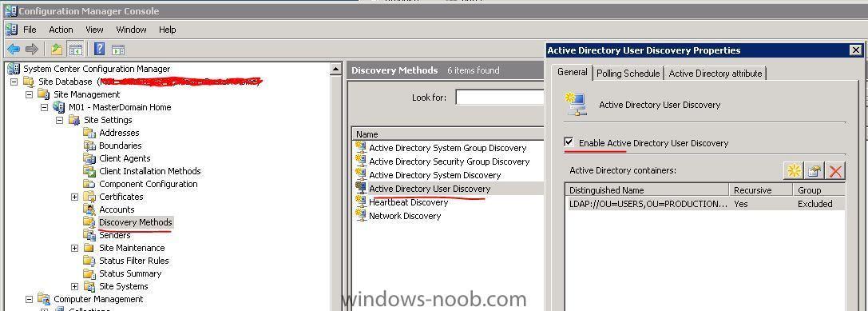Select the LDAP://OU=USERS container row
Image resolution: width=868 pixels, height=311 pixels.
(x=704, y=204)
